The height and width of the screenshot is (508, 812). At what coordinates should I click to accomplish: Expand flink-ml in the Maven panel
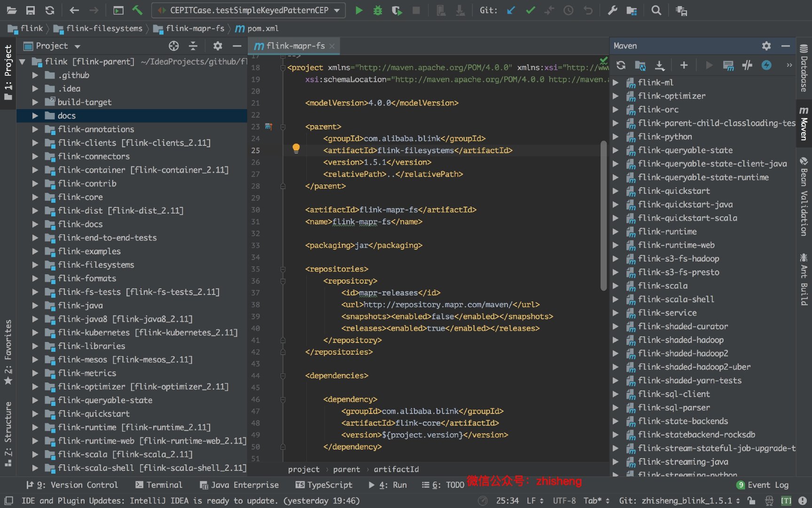[x=616, y=82]
